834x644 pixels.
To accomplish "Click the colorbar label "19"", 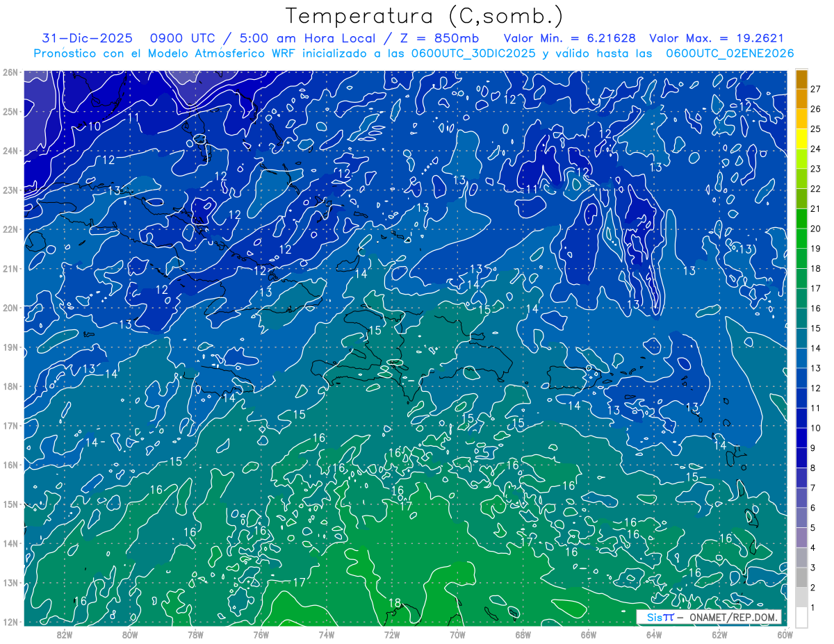I will pyautogui.click(x=816, y=249).
